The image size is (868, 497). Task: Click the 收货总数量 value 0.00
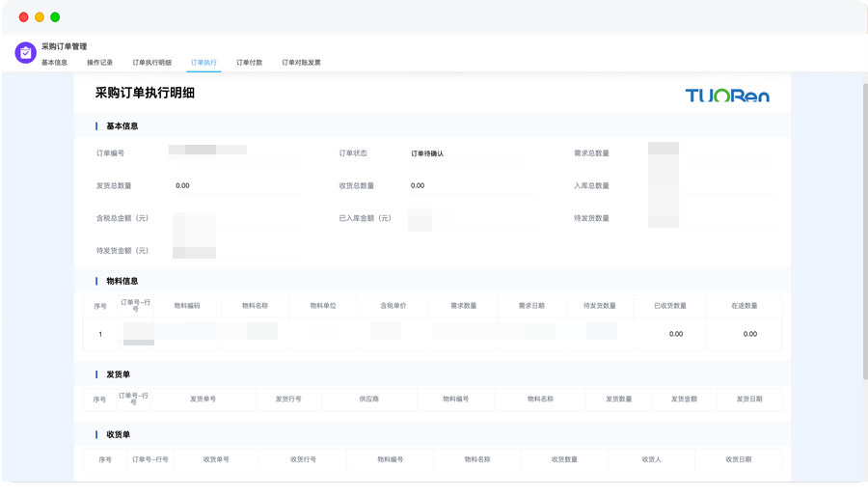pyautogui.click(x=418, y=185)
